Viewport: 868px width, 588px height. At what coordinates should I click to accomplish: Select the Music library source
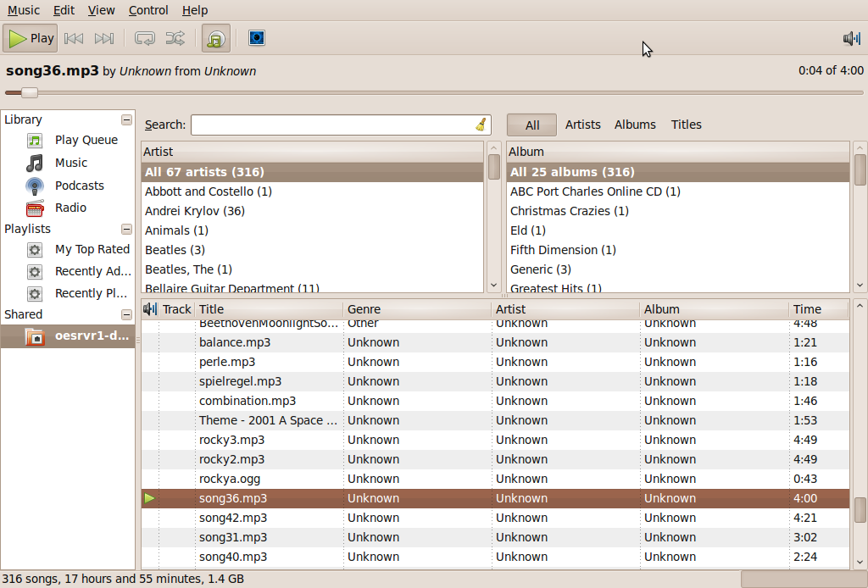pyautogui.click(x=68, y=163)
